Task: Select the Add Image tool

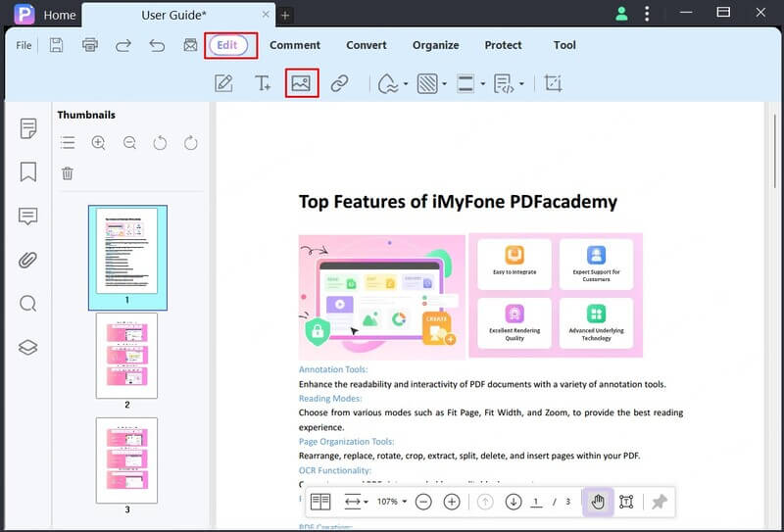Action: 302,83
